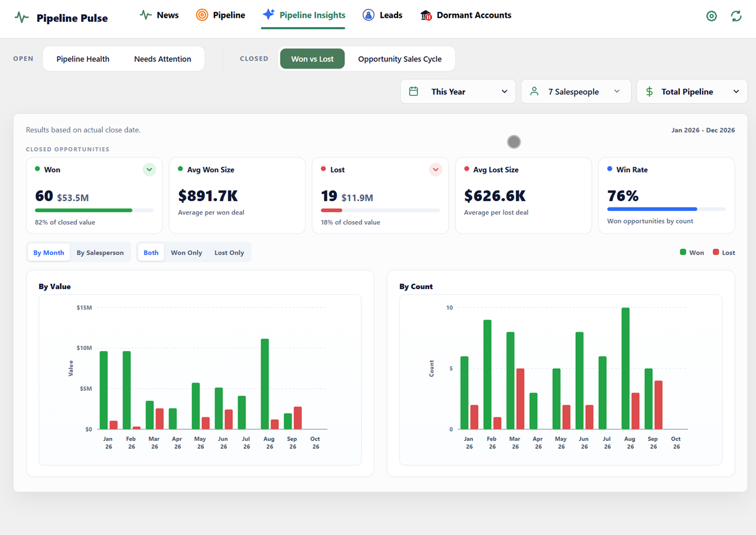Open the This Year date range dropdown

(458, 92)
